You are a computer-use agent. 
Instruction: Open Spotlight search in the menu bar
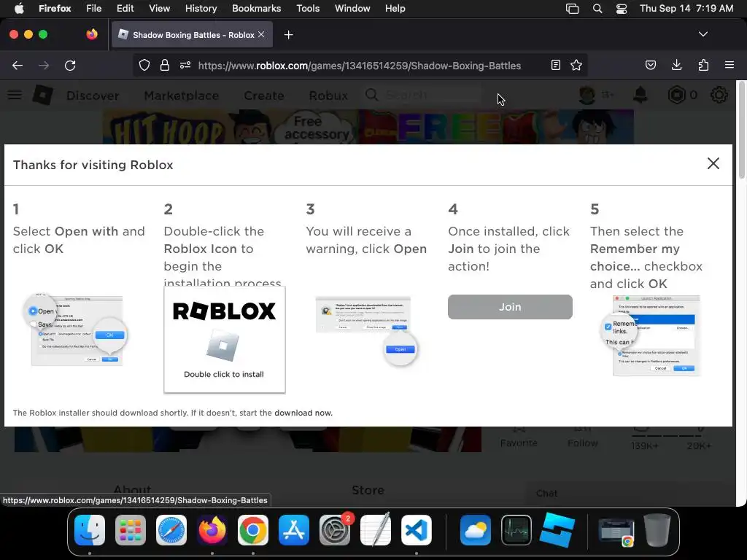click(x=597, y=8)
